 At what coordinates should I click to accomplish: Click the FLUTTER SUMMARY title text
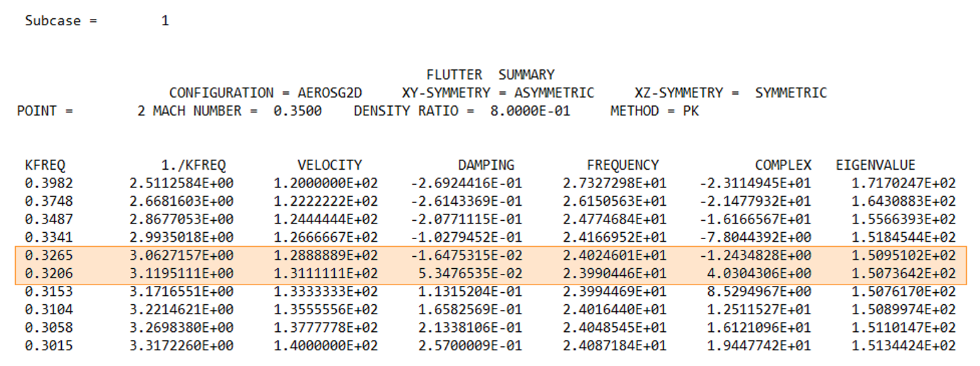pyautogui.click(x=490, y=74)
